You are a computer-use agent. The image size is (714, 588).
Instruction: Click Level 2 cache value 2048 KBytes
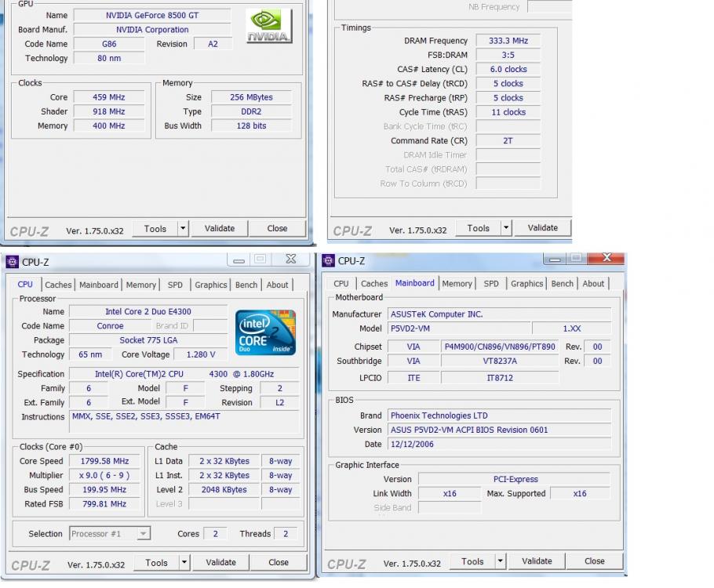(x=224, y=489)
